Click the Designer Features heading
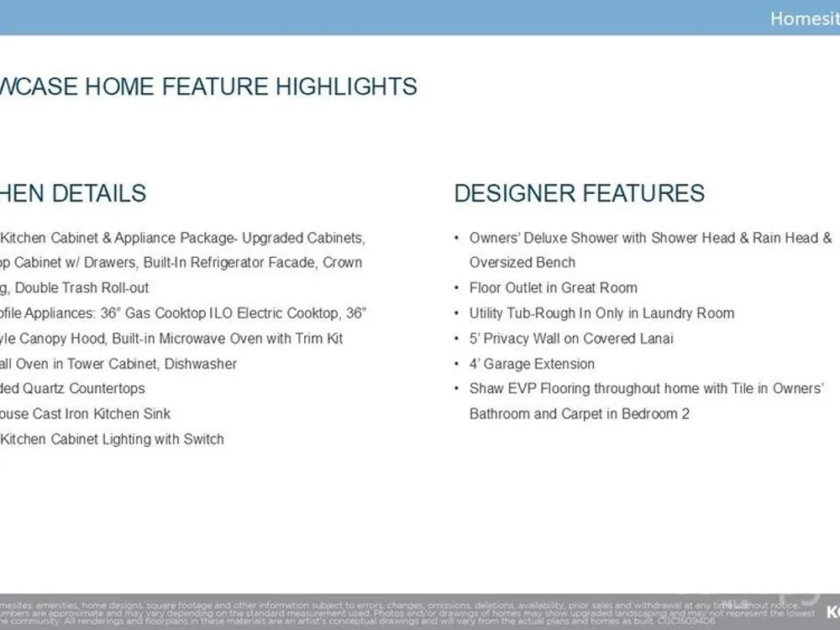 click(x=579, y=193)
